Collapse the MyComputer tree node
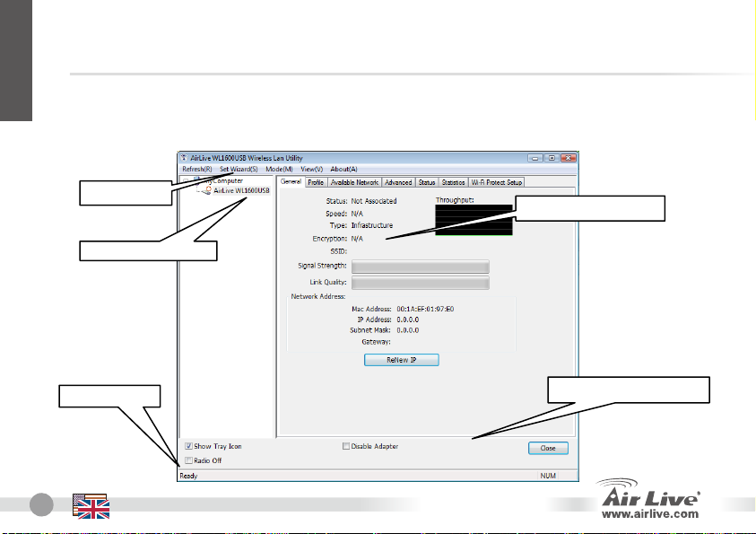 click(186, 180)
